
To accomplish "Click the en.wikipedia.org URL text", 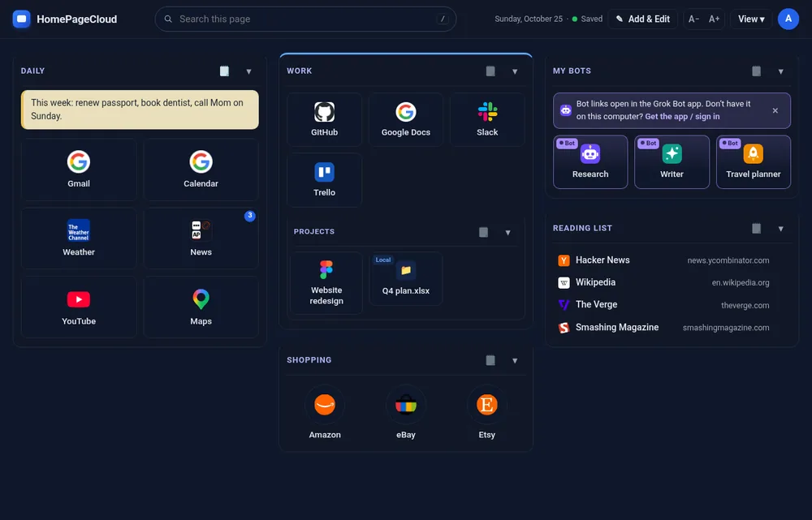I will 741,282.
